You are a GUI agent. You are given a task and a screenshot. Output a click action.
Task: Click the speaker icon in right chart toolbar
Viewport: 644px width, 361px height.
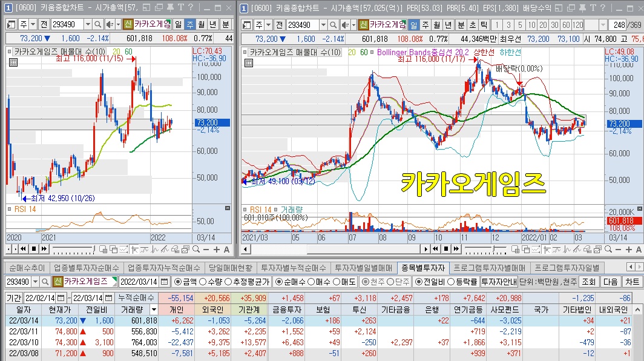pos(345,25)
